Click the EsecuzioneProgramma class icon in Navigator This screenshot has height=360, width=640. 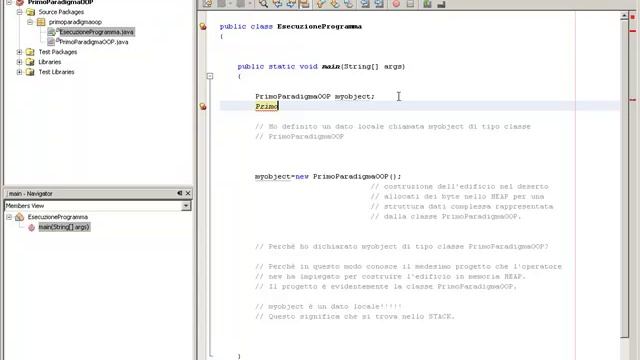click(20, 217)
